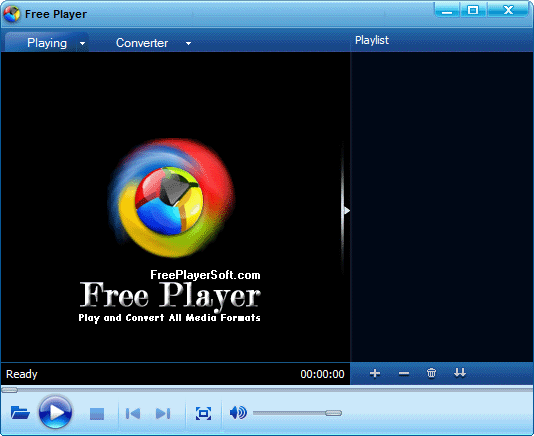Skip to the next track
The height and width of the screenshot is (436, 534).
163,414
